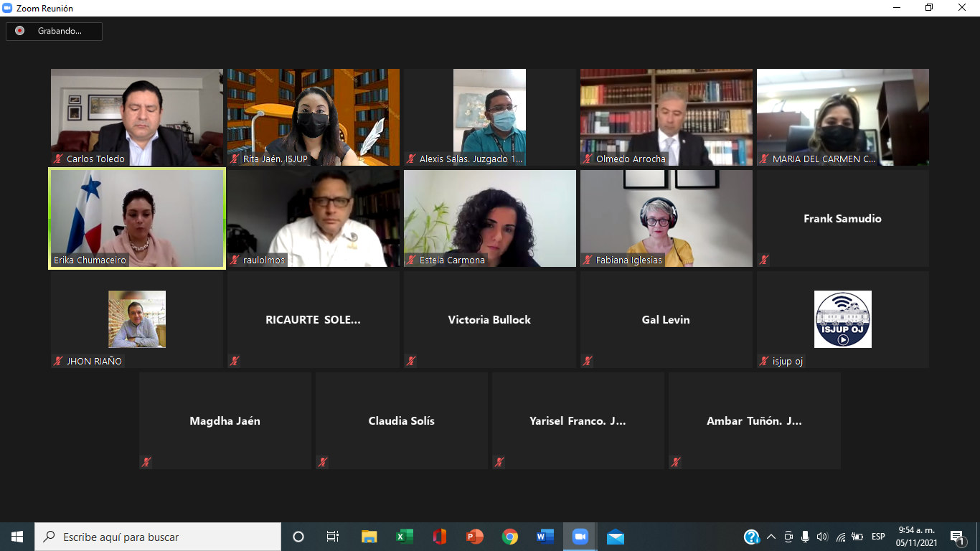Click muted mic icon on Victoria Bullock tile
The width and height of the screenshot is (980, 551).
(411, 361)
